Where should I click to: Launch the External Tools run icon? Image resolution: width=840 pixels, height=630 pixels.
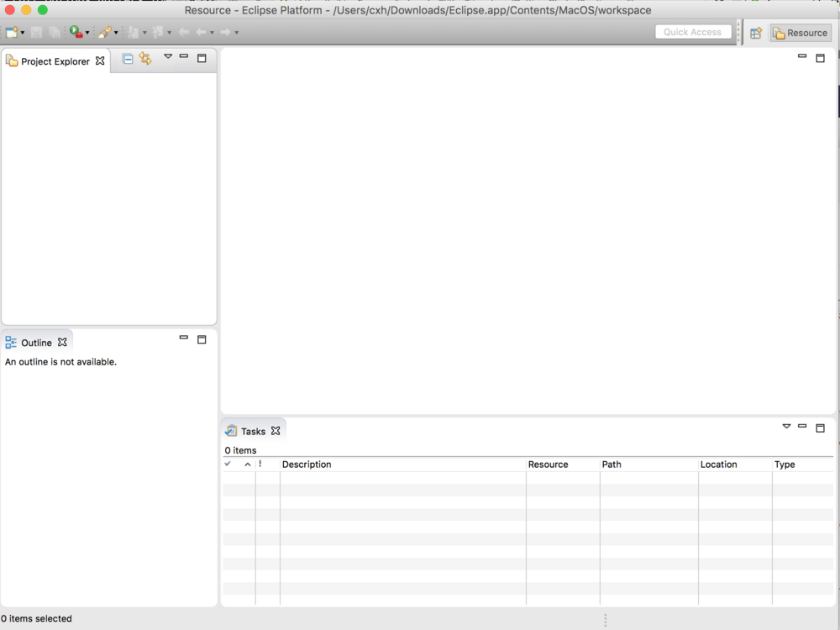coord(75,32)
